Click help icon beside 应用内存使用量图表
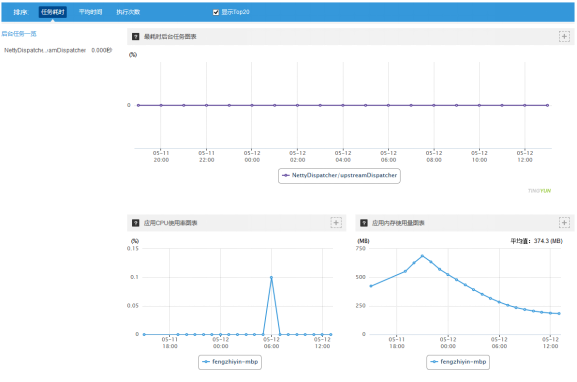The image size is (577, 382). 364,223
